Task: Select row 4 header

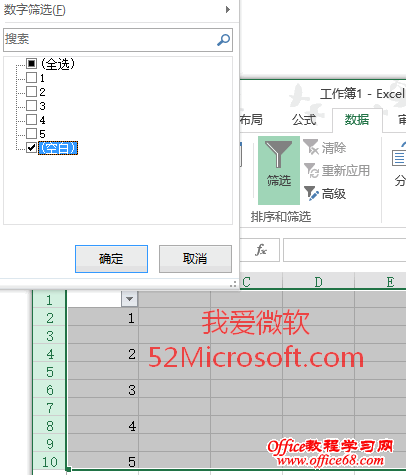Action: [x=49, y=353]
